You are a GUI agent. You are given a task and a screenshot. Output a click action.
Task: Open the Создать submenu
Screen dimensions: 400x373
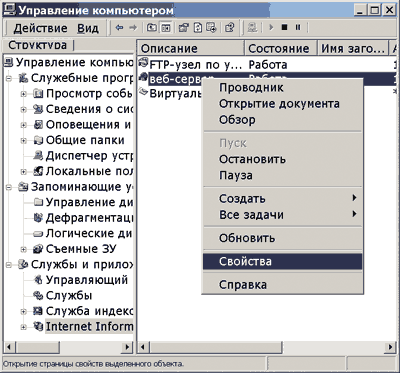click(x=283, y=199)
